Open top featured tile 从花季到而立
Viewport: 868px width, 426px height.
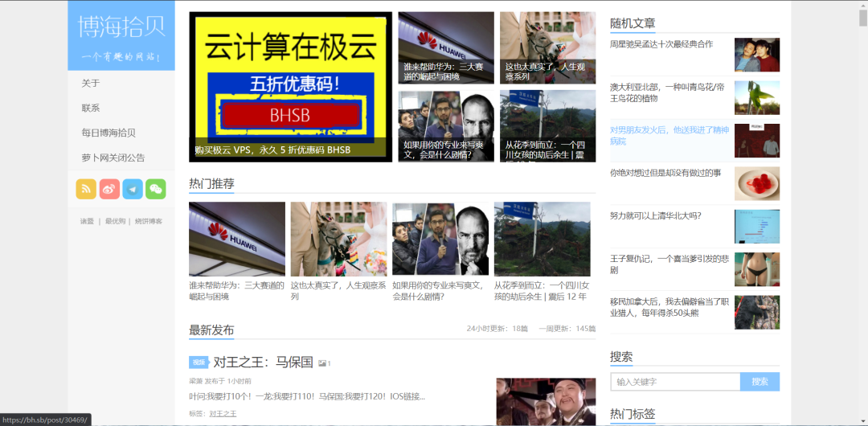[x=547, y=125]
